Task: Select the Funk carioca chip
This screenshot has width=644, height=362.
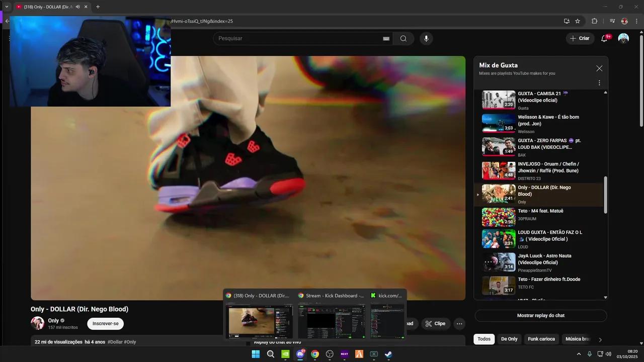Action: 541,339
